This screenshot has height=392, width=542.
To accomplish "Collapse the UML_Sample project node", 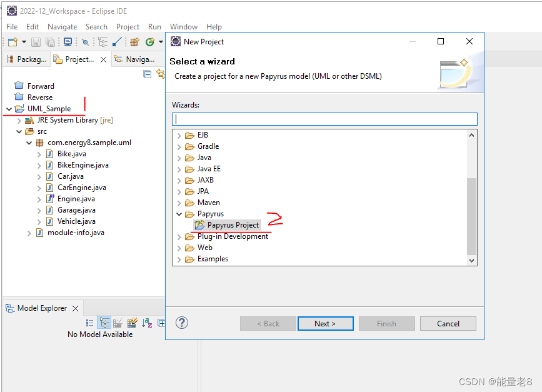I will pyautogui.click(x=9, y=109).
